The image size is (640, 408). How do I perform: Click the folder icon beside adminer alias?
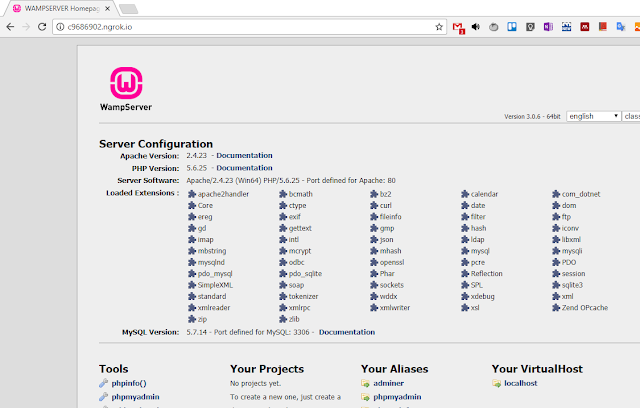365,383
